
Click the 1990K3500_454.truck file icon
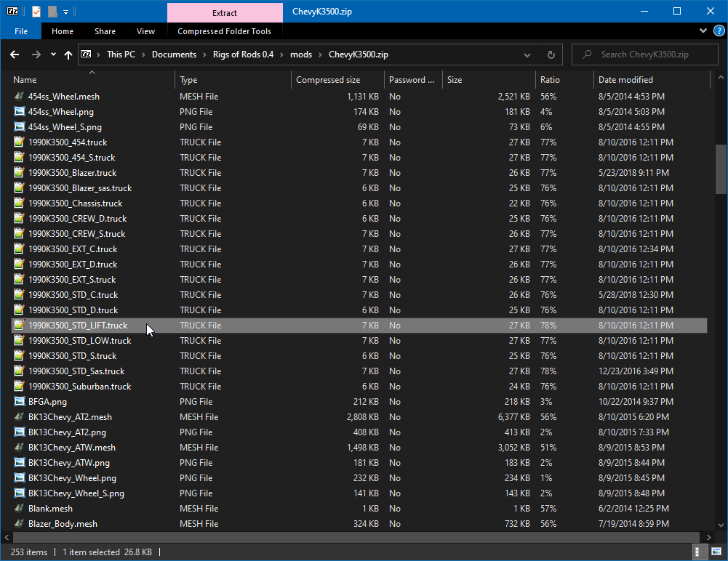(19, 142)
